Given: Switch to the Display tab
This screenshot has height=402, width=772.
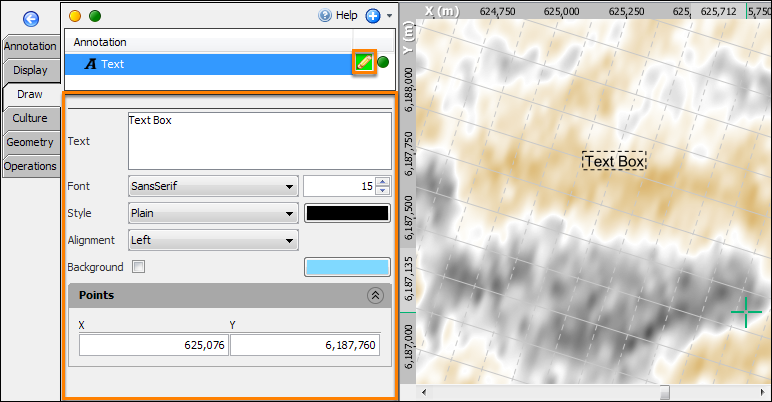Looking at the screenshot, I should coord(31,70).
